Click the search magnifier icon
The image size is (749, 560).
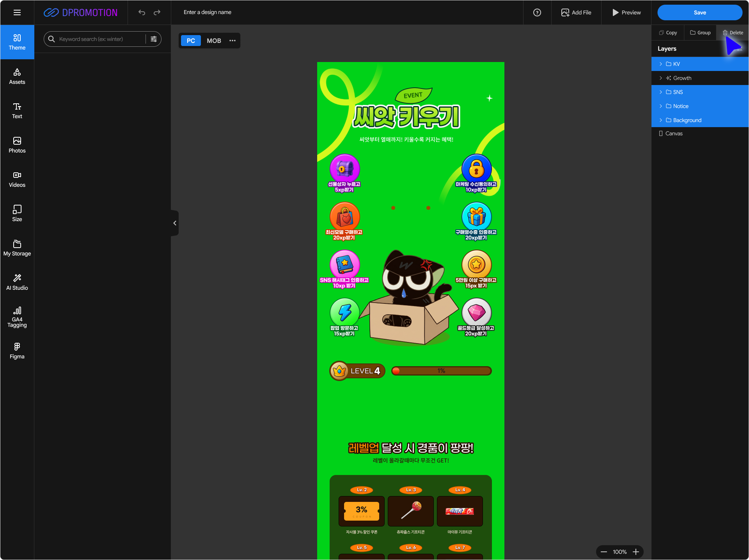point(51,39)
